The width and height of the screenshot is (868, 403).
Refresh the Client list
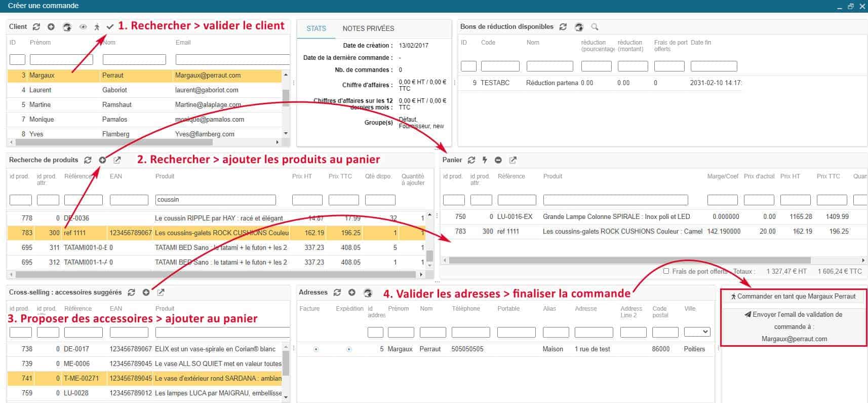(x=36, y=27)
